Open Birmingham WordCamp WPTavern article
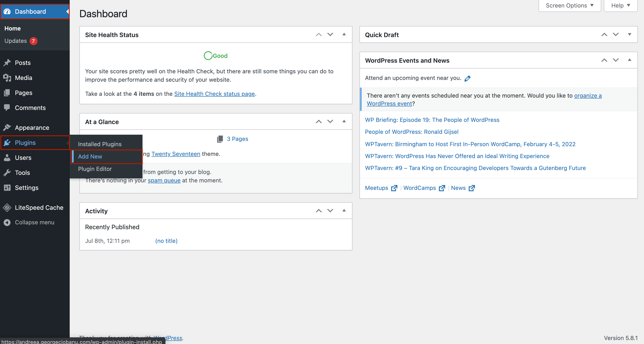 (x=470, y=144)
